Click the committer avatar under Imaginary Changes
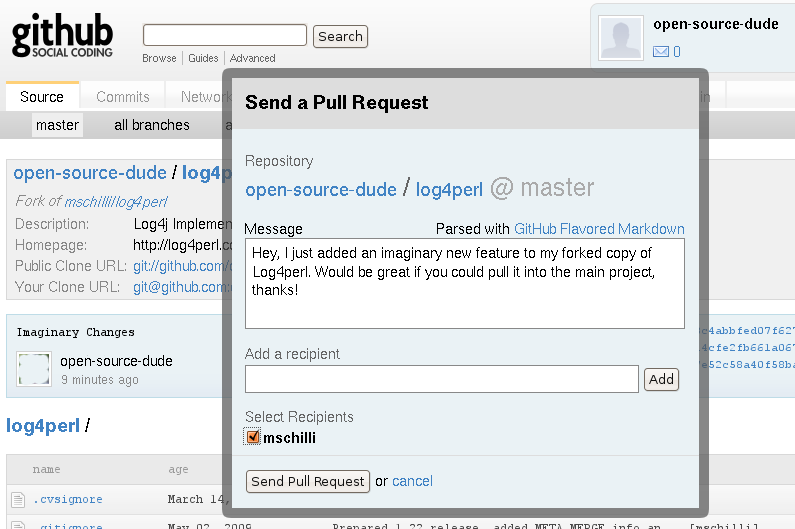Image resolution: width=795 pixels, height=529 pixels. point(34,369)
